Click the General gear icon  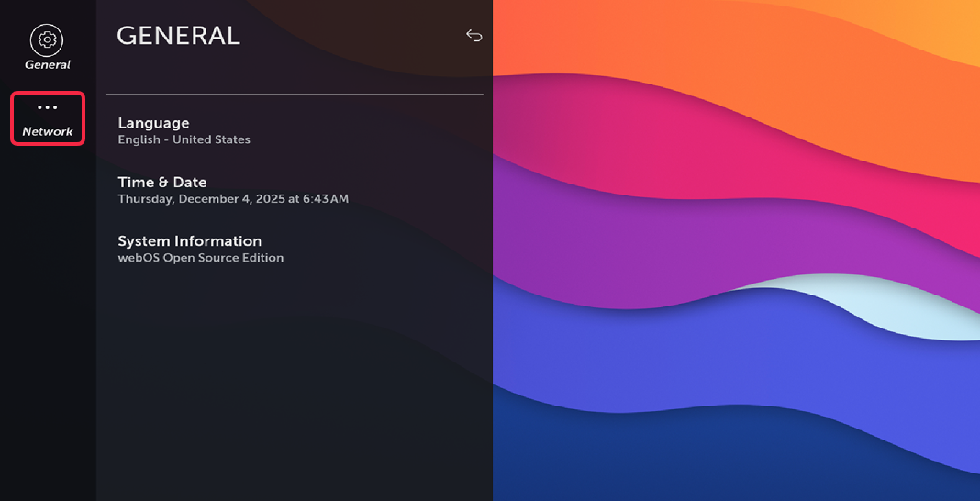click(x=48, y=39)
